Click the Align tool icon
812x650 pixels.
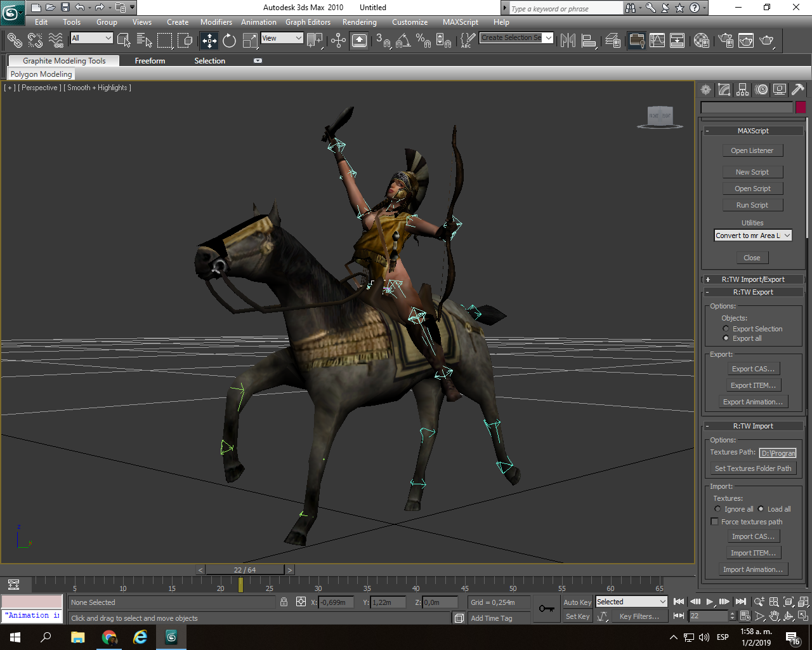[x=589, y=41]
